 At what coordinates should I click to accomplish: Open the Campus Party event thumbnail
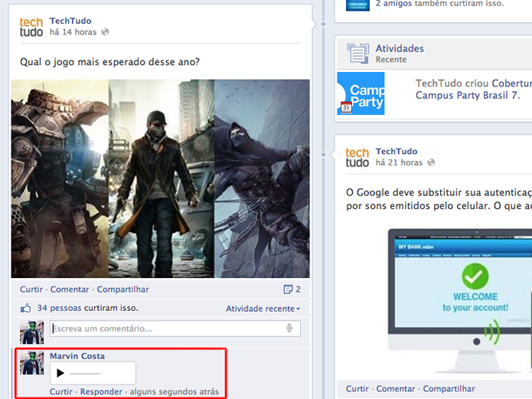tap(361, 93)
